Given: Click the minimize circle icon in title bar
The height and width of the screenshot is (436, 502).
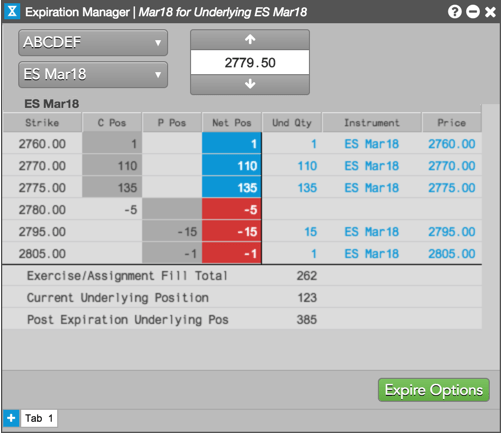Looking at the screenshot, I should [x=473, y=12].
